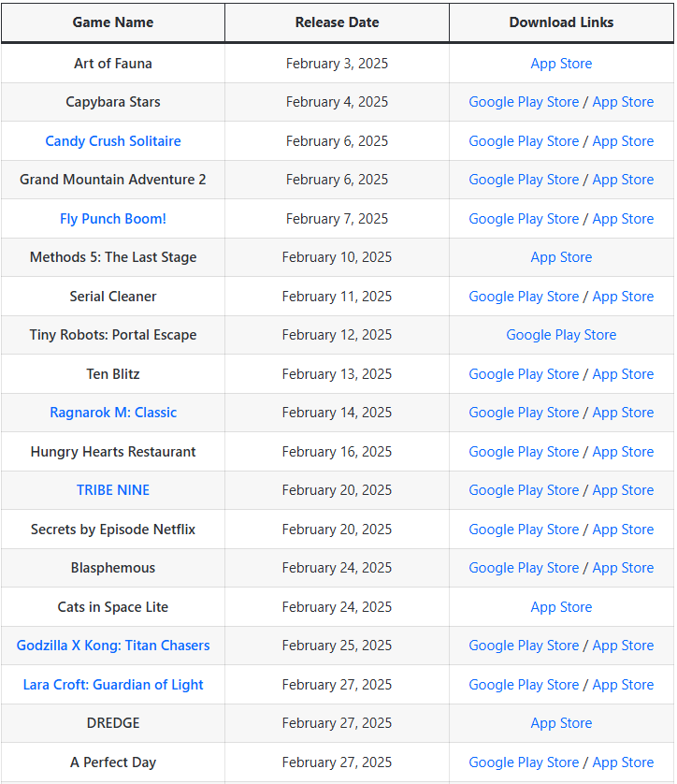Click the Game Name column header
The height and width of the screenshot is (784, 677).
point(113,22)
